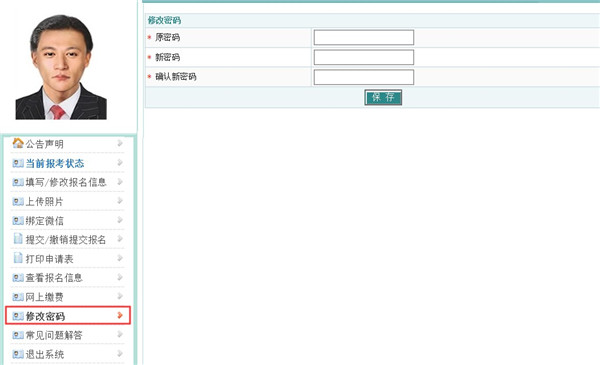600x365 pixels.
Task: Click the icon beside 填写/修改报名信息
Action: [x=18, y=182]
